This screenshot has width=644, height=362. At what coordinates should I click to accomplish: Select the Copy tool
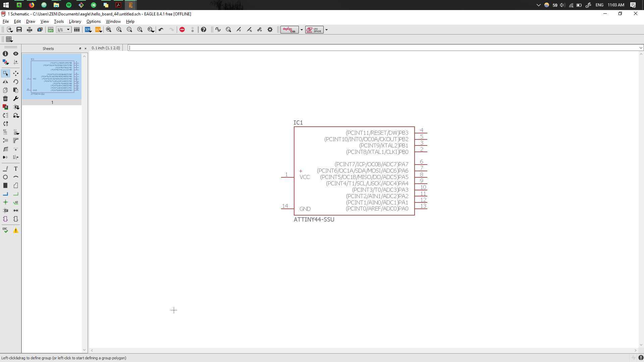click(5, 90)
